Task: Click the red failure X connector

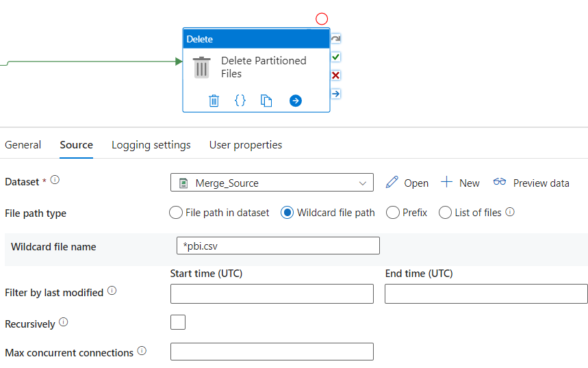Action: 335,75
